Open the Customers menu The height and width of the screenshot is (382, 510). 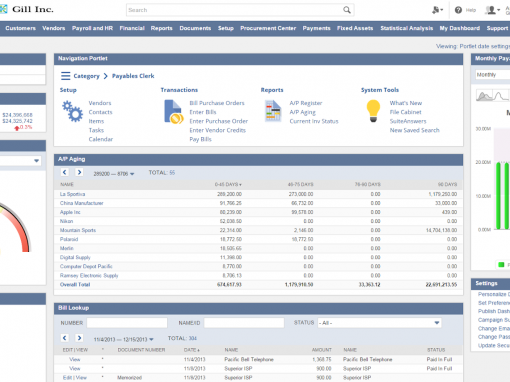(x=21, y=28)
